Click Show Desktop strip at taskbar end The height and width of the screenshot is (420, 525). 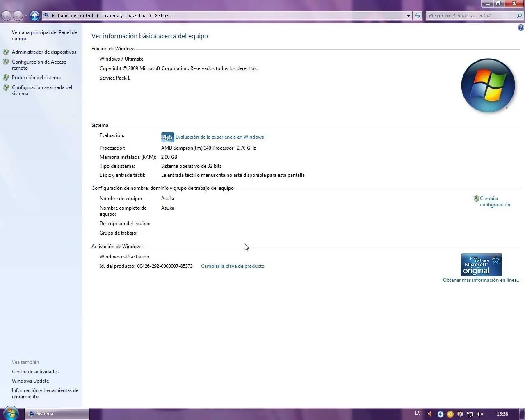click(522, 414)
